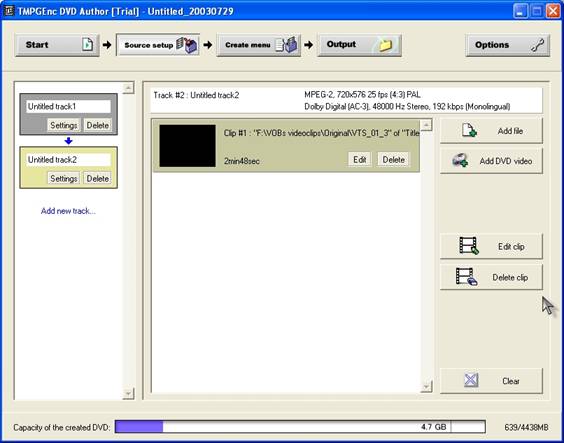
Task: Click the Options wrench icon
Action: click(x=538, y=45)
